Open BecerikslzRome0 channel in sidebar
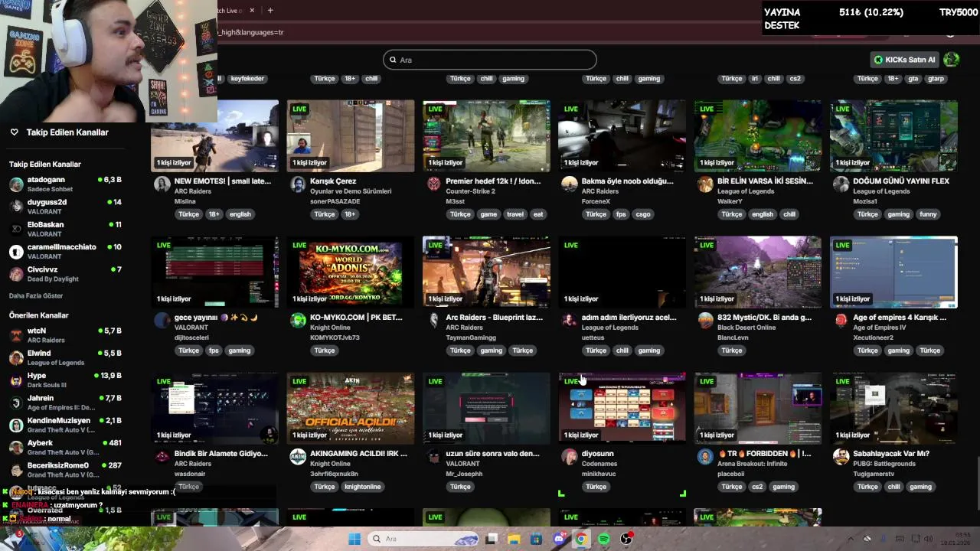This screenshot has width=980, height=551. 58,465
